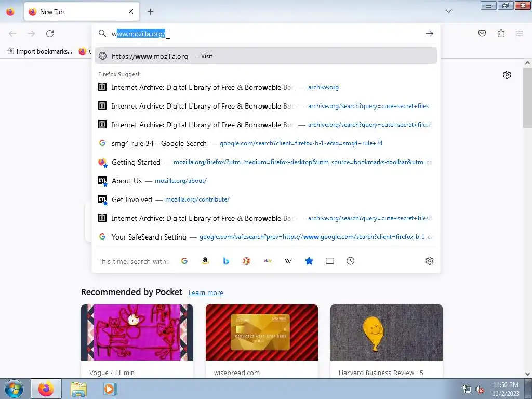Open the Windows Start orb

pyautogui.click(x=14, y=389)
